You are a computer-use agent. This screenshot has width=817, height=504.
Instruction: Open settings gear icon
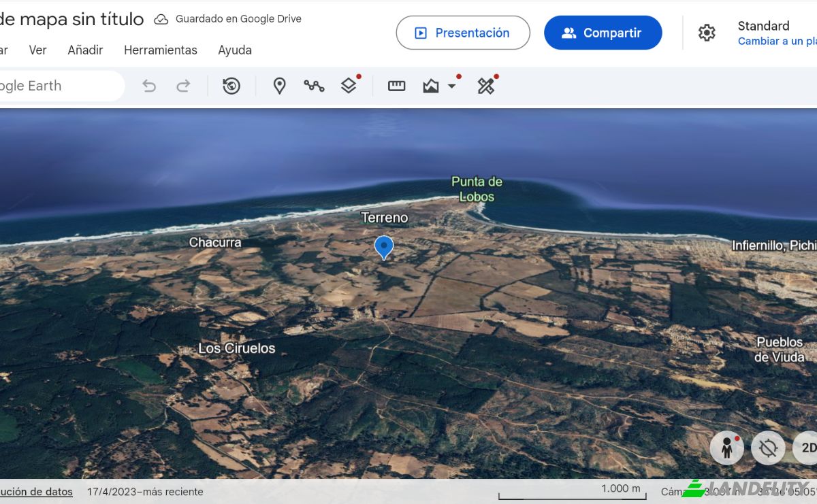coord(707,33)
